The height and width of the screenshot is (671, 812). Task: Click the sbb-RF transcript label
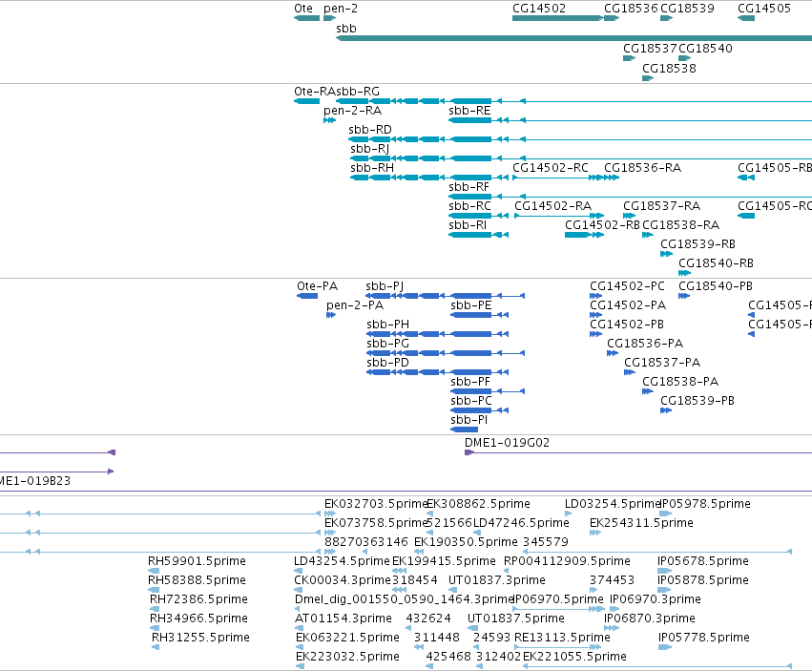tap(468, 186)
